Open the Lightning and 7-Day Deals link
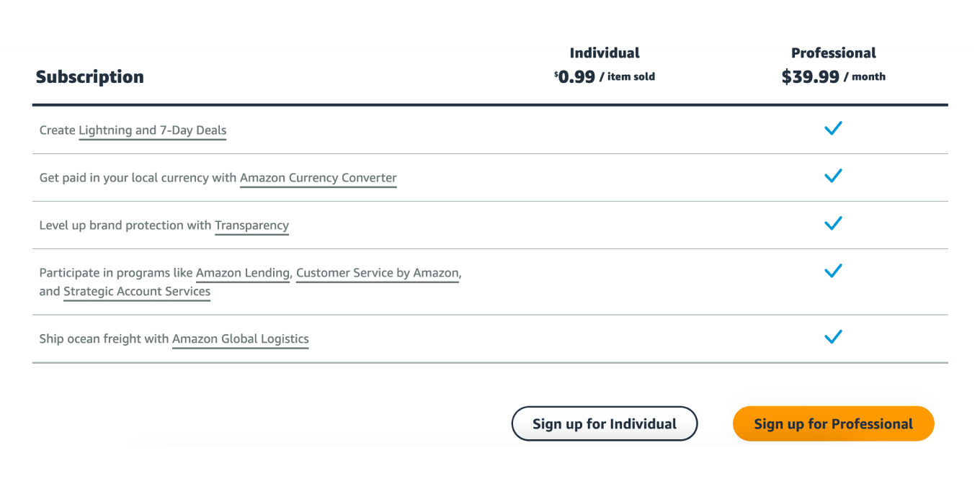980x489 pixels. [x=152, y=130]
